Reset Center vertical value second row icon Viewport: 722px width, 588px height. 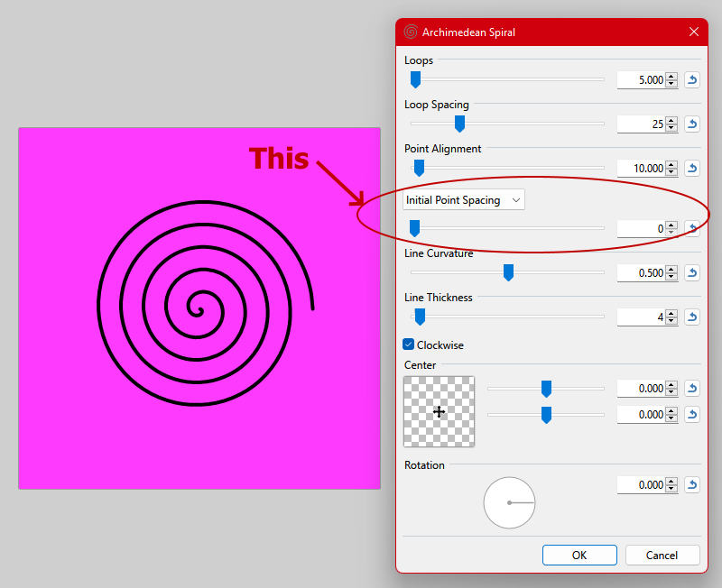click(691, 415)
